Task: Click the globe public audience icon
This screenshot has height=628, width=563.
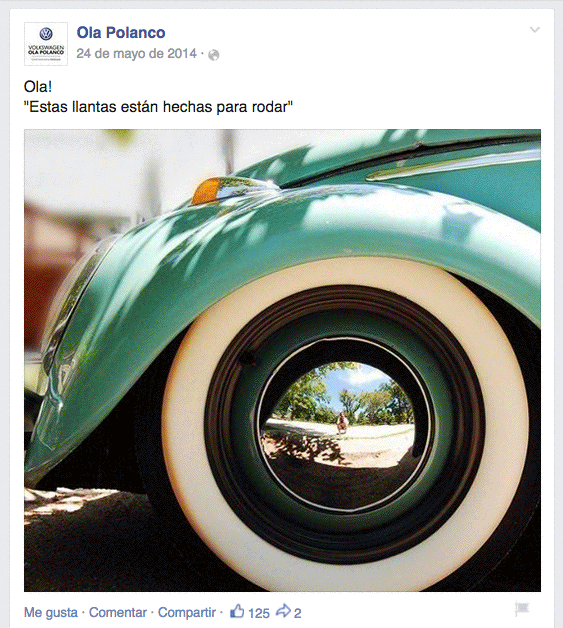Action: point(214,55)
